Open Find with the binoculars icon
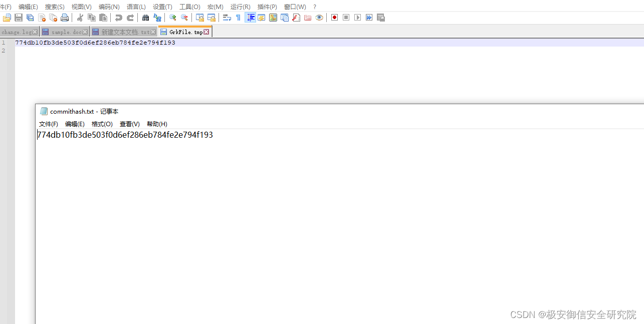The height and width of the screenshot is (324, 644). click(145, 18)
